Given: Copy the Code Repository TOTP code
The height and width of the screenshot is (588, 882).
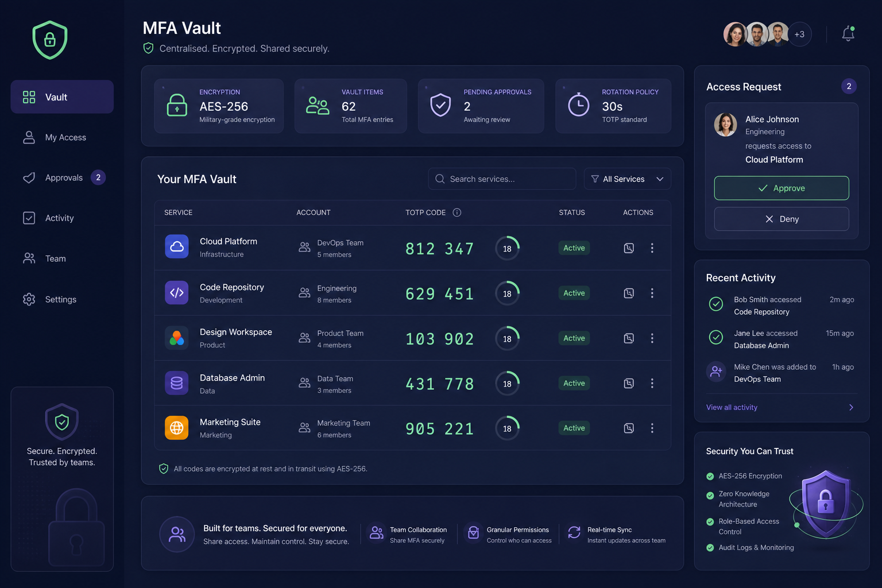Looking at the screenshot, I should [629, 293].
